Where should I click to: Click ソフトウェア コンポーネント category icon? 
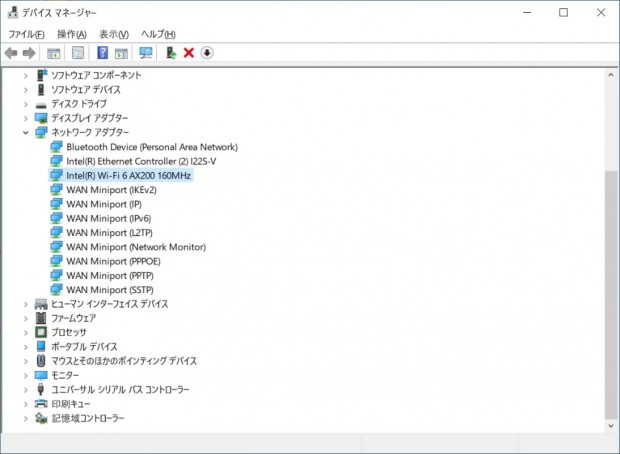(42, 75)
